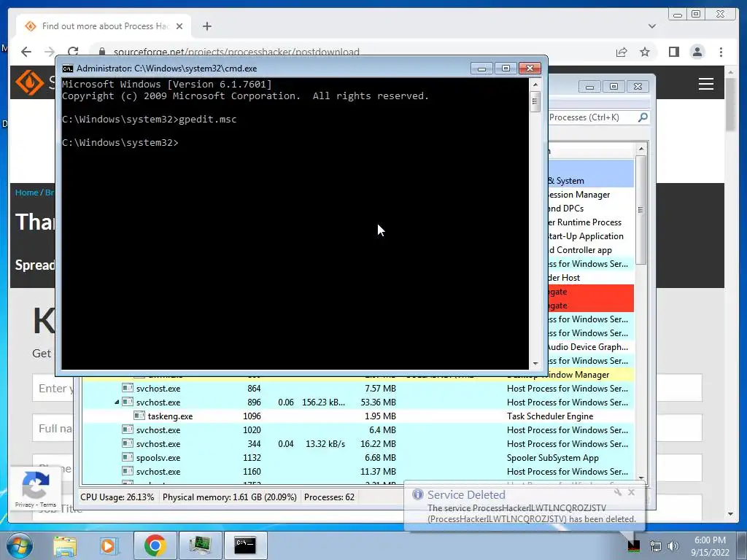747x560 pixels.
Task: Reload the SourceForge page in Chrome
Action: coord(73,52)
